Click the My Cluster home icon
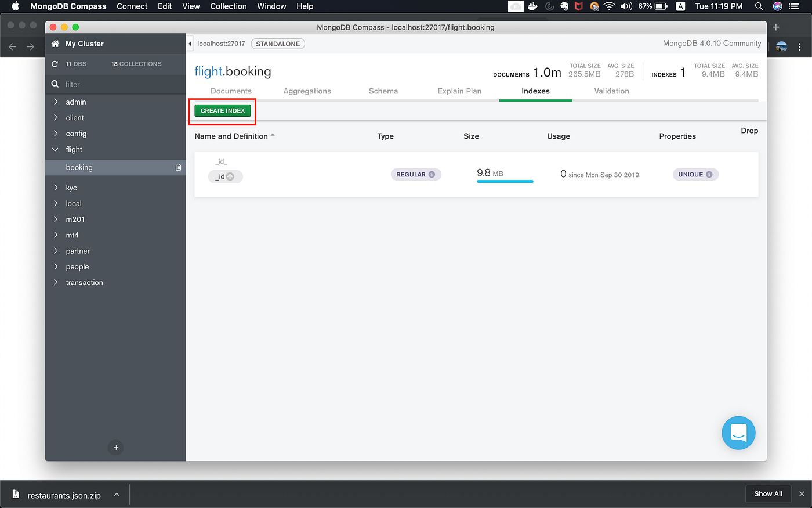The height and width of the screenshot is (508, 812). pyautogui.click(x=55, y=43)
